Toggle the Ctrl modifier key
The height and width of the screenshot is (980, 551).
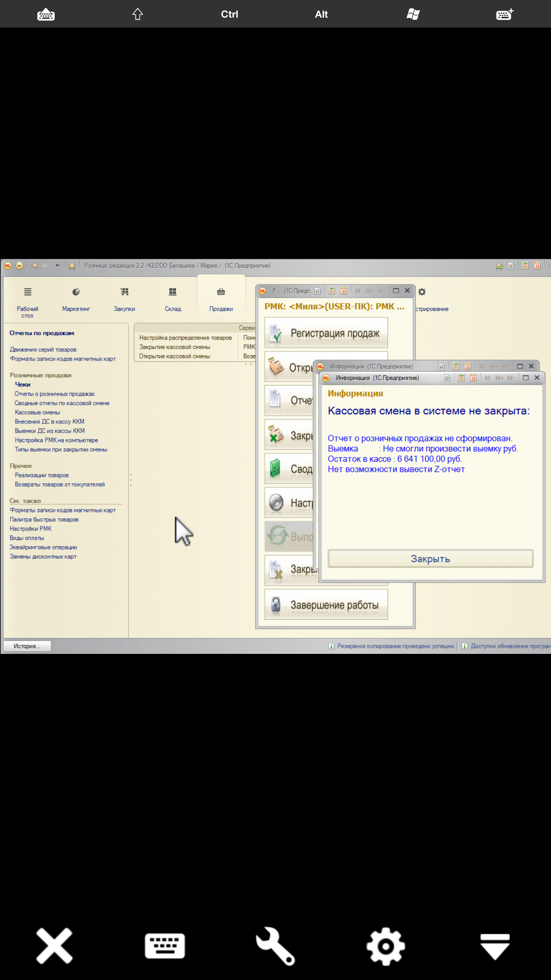(x=229, y=14)
